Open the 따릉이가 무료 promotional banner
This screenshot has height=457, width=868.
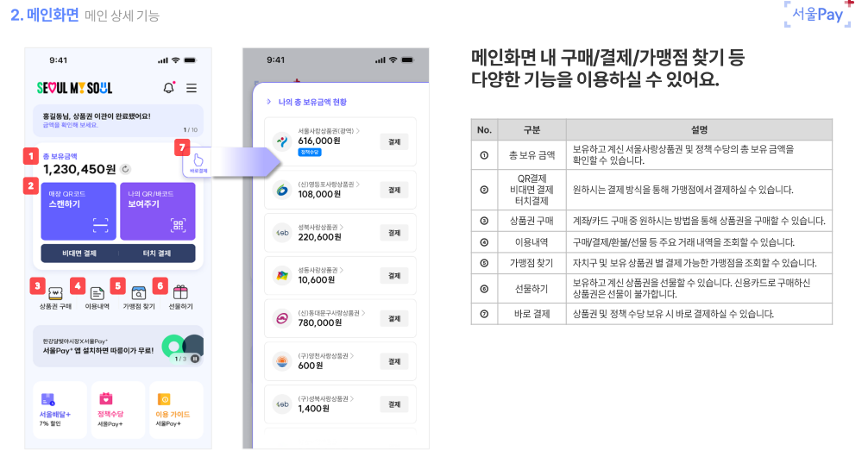tap(118, 347)
